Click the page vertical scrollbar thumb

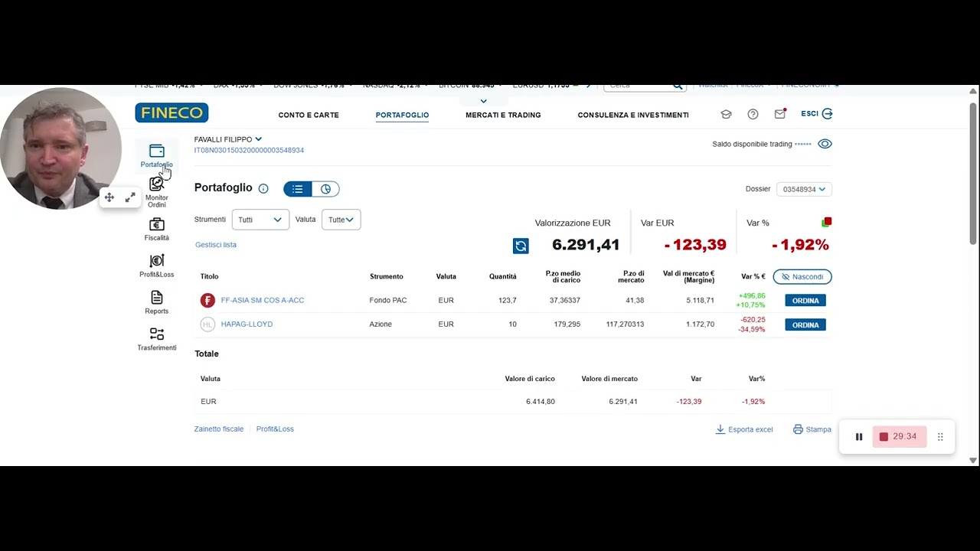coord(973,174)
